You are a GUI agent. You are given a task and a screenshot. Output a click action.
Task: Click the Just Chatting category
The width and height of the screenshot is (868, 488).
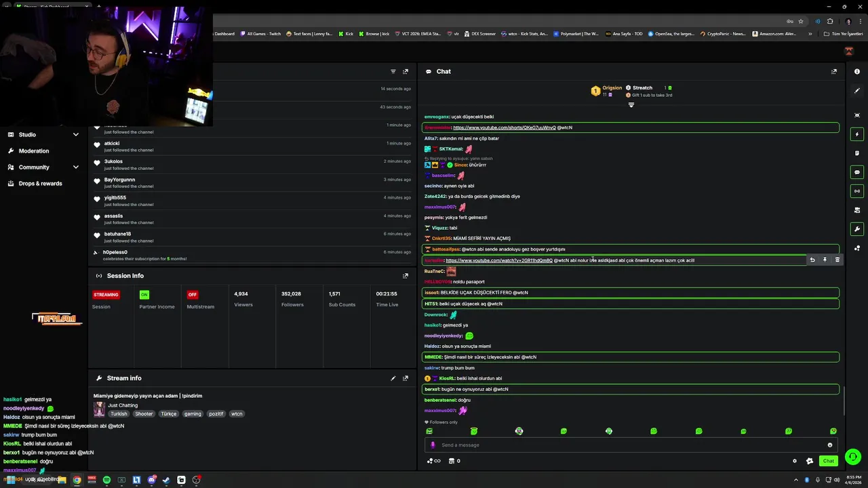pos(123,405)
